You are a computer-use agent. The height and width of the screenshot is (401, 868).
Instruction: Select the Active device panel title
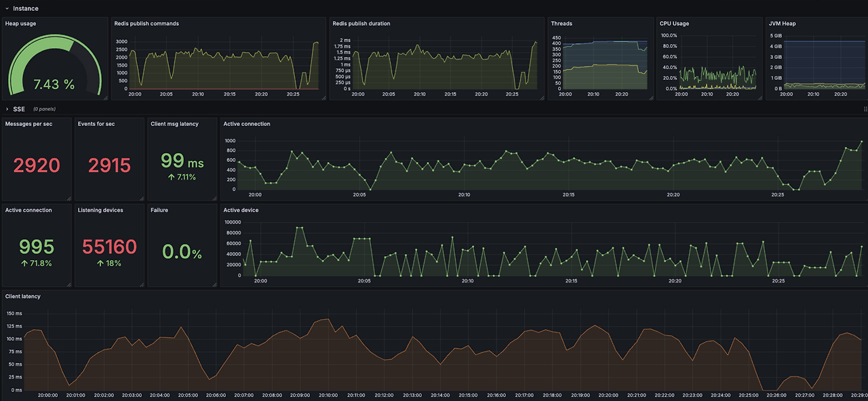tap(241, 210)
